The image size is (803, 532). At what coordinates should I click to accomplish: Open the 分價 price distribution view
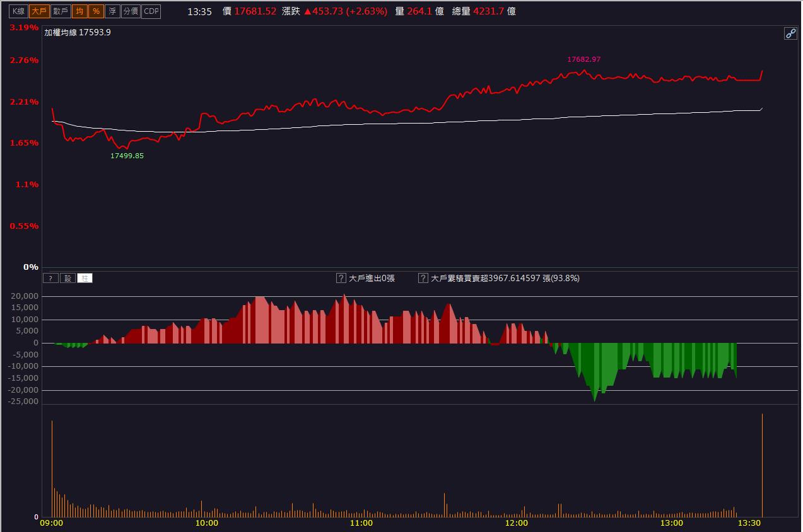(x=131, y=11)
